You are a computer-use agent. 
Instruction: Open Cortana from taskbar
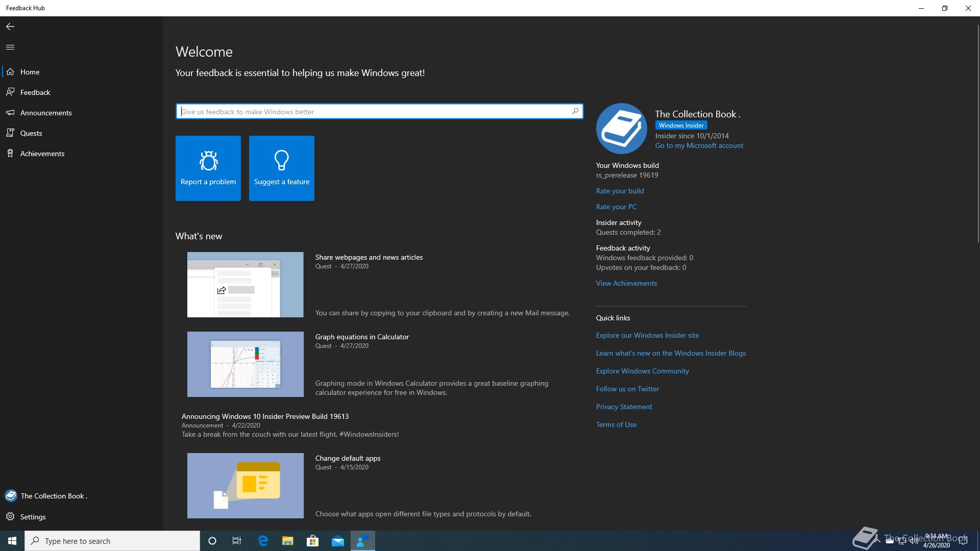point(212,541)
